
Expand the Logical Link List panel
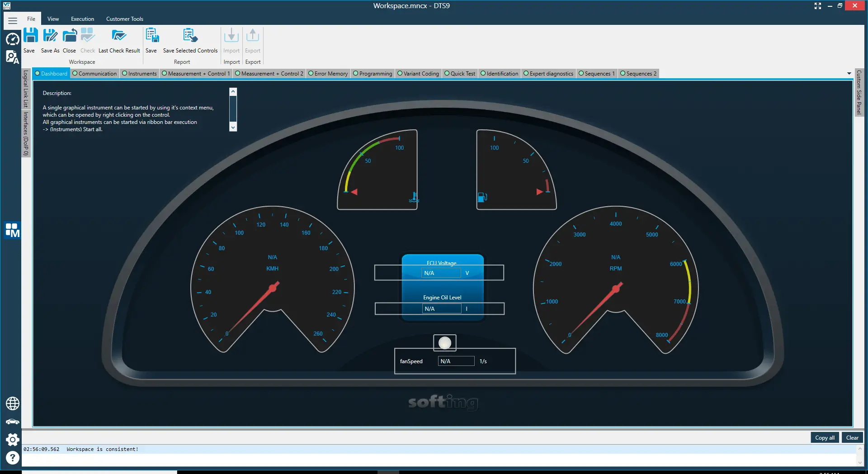pos(26,89)
